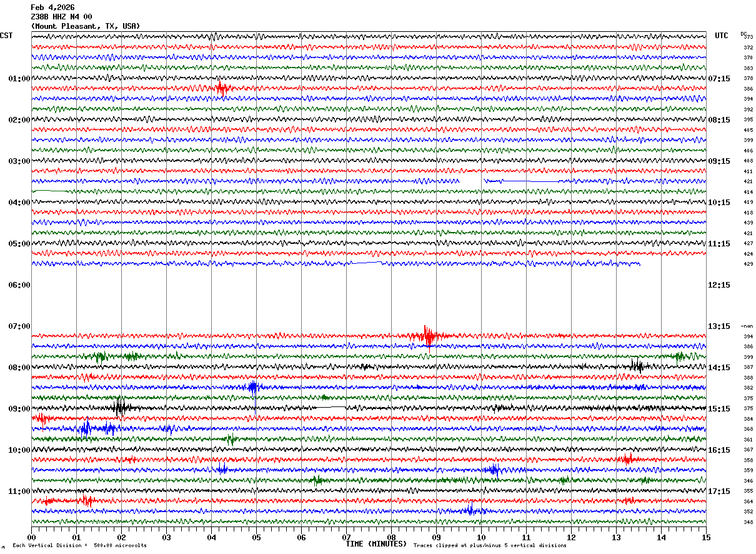Click the CST timezone label

tap(6, 36)
